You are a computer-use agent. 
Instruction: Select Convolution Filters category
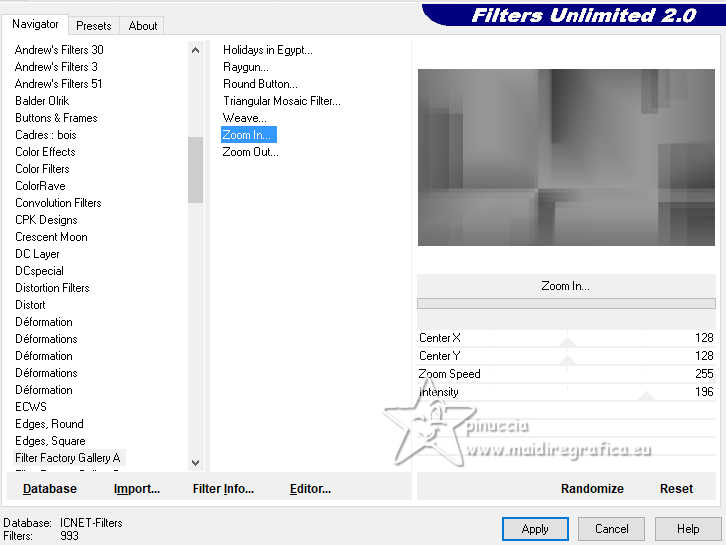click(x=58, y=203)
